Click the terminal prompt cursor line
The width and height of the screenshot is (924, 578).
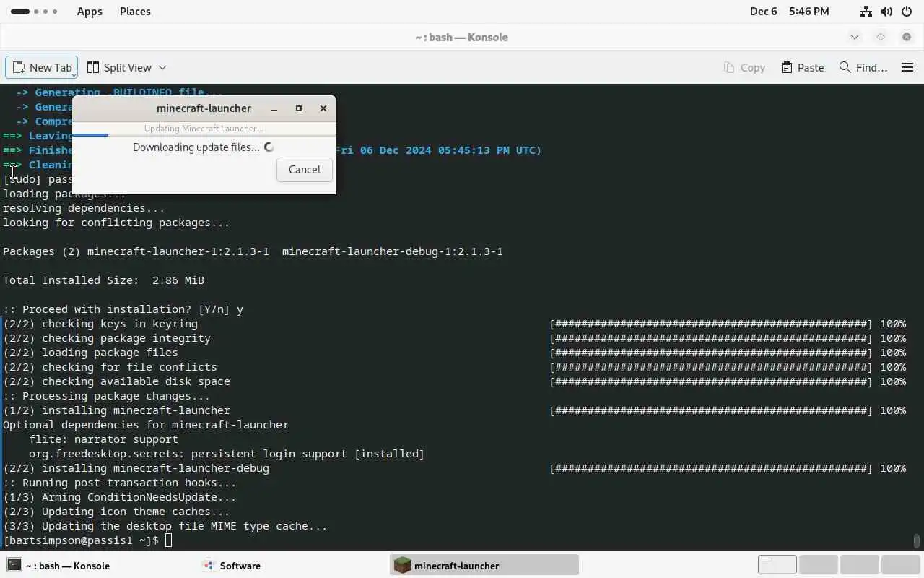coord(87,540)
